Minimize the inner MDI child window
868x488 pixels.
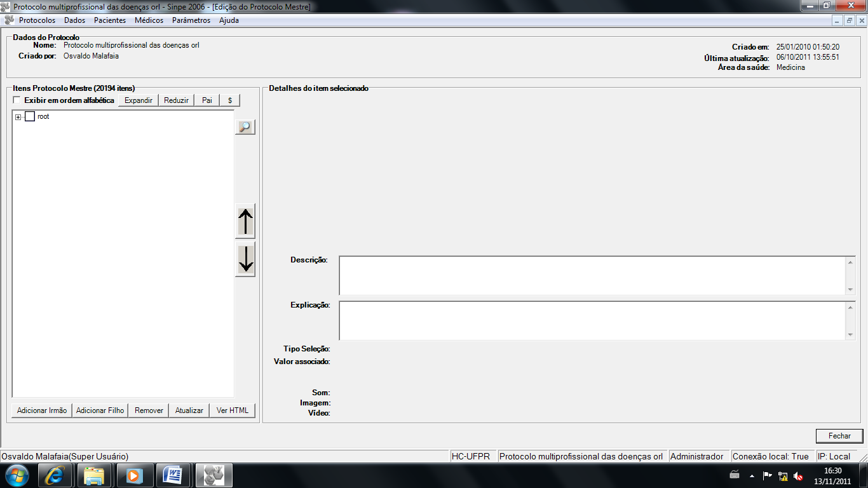(x=837, y=20)
